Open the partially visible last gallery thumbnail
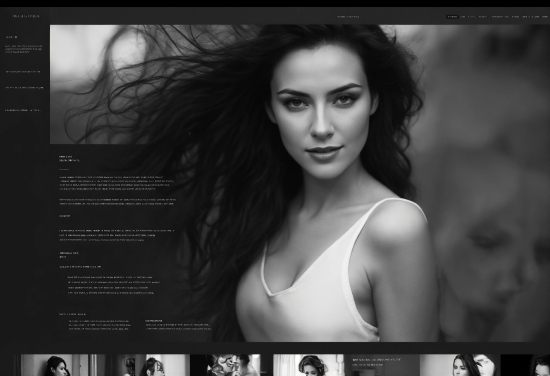Viewport: 550px width, 376px height. click(x=525, y=365)
